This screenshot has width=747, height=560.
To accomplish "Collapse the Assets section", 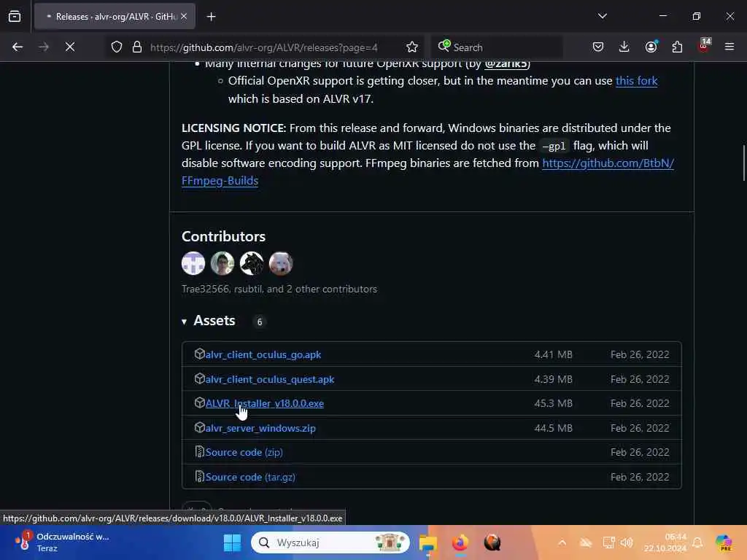I will (209, 321).
